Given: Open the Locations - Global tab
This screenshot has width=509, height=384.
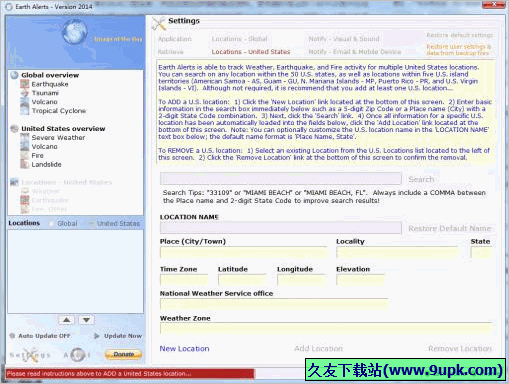Looking at the screenshot, I should point(239,39).
